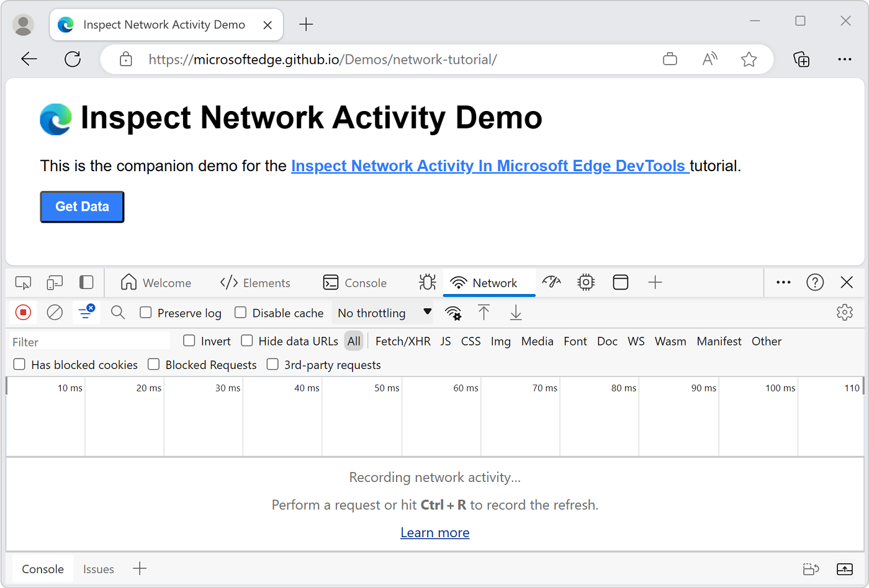The width and height of the screenshot is (869, 588).
Task: Stop recording the network log
Action: coord(23,312)
